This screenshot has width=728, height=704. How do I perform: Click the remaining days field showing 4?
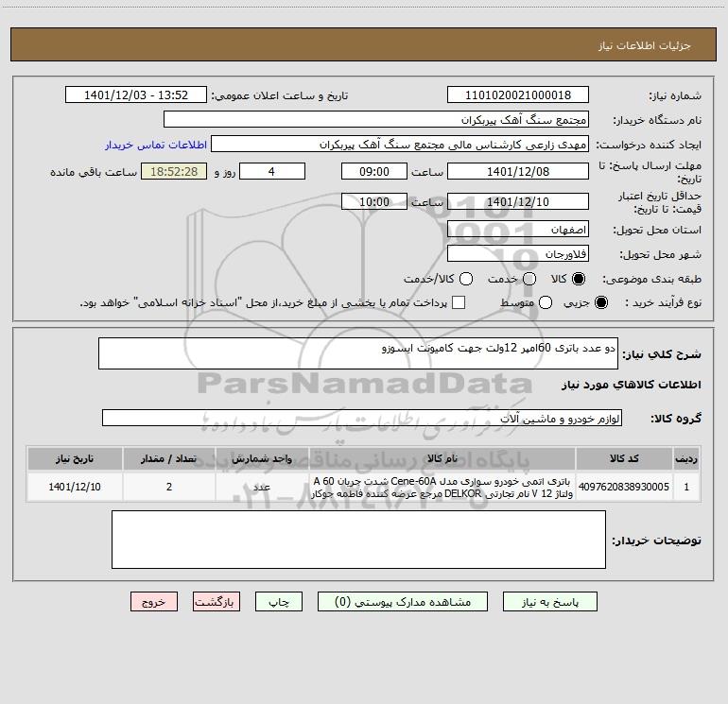(272, 171)
